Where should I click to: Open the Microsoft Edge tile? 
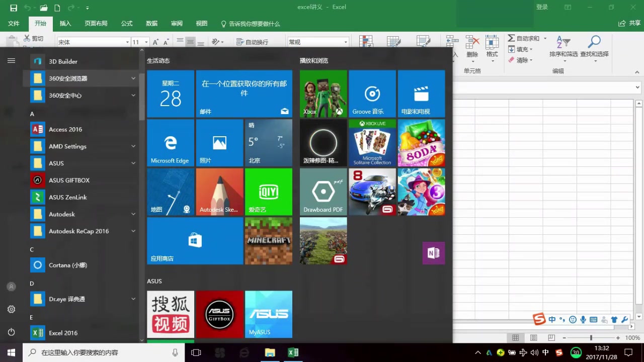[171, 143]
